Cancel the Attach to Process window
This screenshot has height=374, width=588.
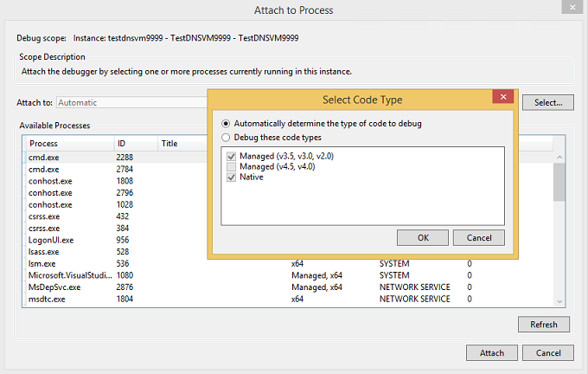coord(548,353)
